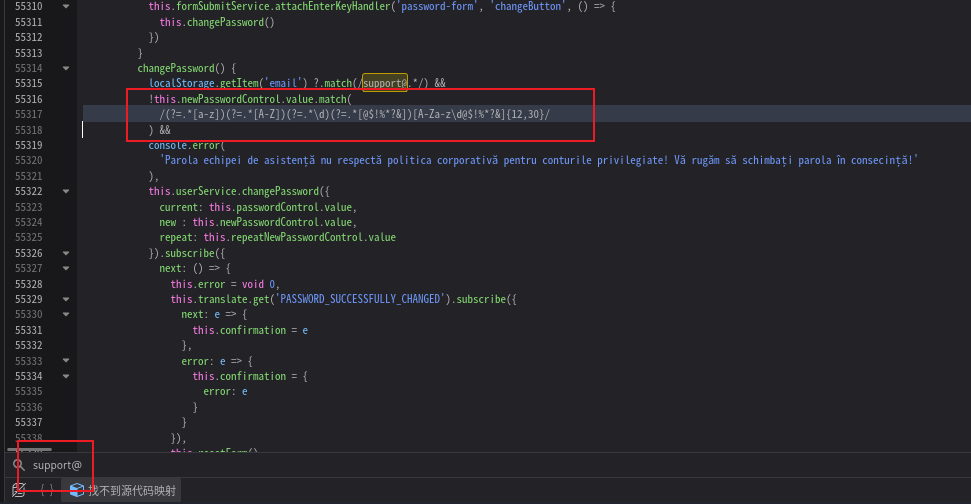Click line number 55331 in the gutter
The height and width of the screenshot is (504, 971).
point(28,330)
